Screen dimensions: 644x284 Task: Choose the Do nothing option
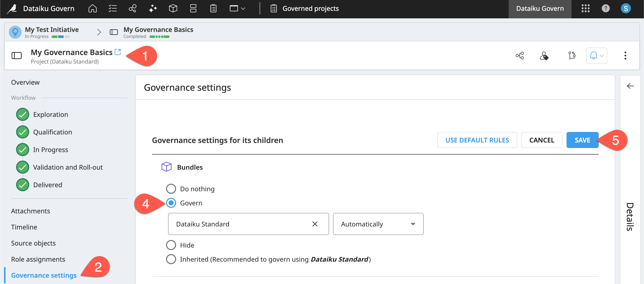click(x=171, y=188)
